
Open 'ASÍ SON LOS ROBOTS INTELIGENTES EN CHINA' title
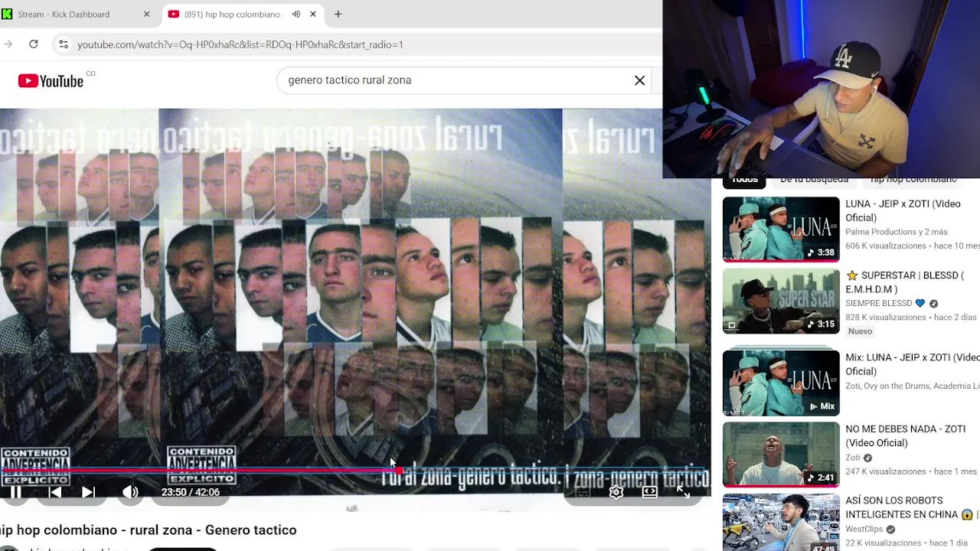909,507
